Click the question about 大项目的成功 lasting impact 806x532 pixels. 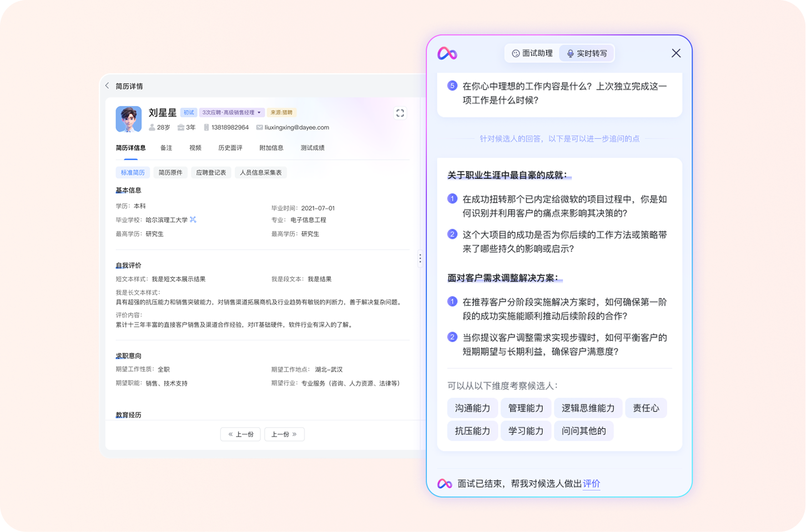click(565, 242)
